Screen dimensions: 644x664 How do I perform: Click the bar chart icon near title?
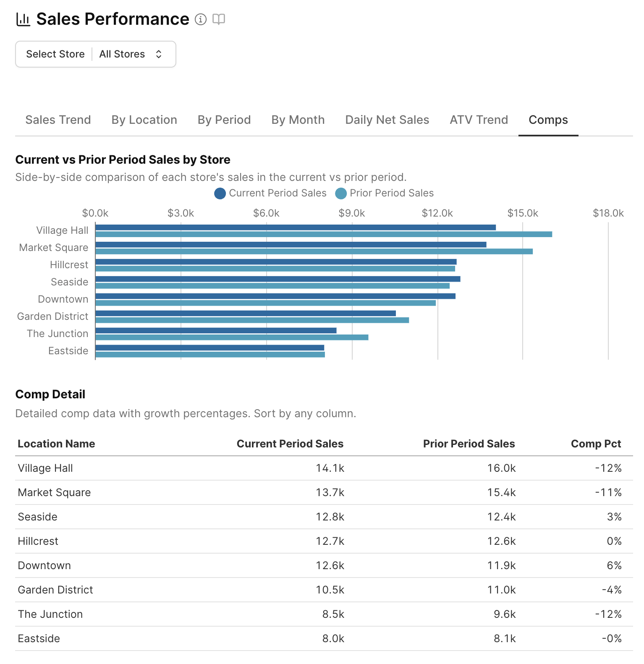coord(23,19)
